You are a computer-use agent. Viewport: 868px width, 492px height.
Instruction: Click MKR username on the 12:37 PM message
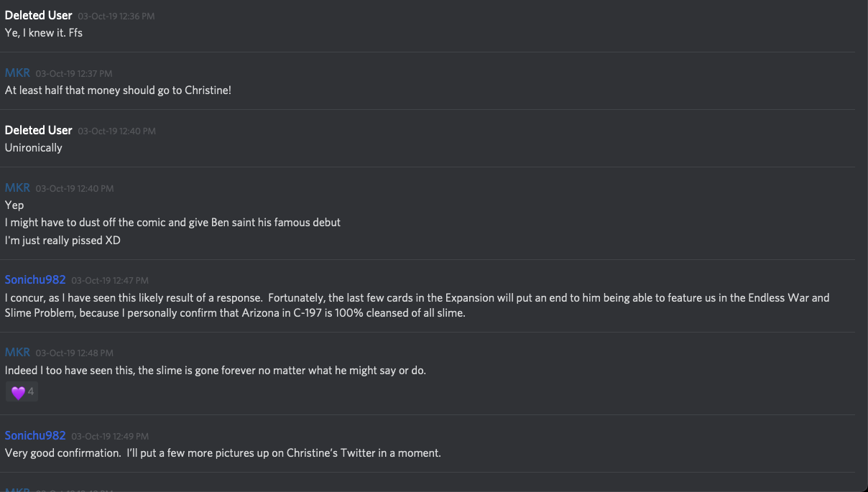pyautogui.click(x=17, y=73)
